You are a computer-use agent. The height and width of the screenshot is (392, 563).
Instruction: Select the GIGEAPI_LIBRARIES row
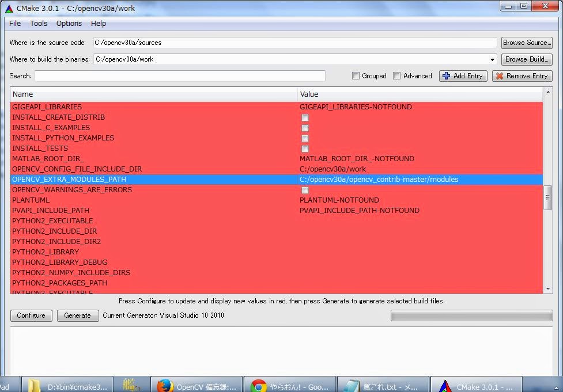[x=277, y=107]
